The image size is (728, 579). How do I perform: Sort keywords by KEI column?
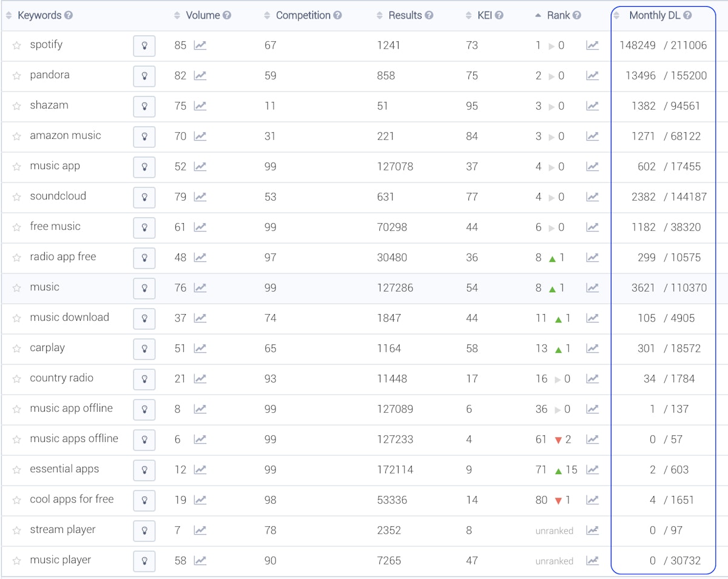484,16
